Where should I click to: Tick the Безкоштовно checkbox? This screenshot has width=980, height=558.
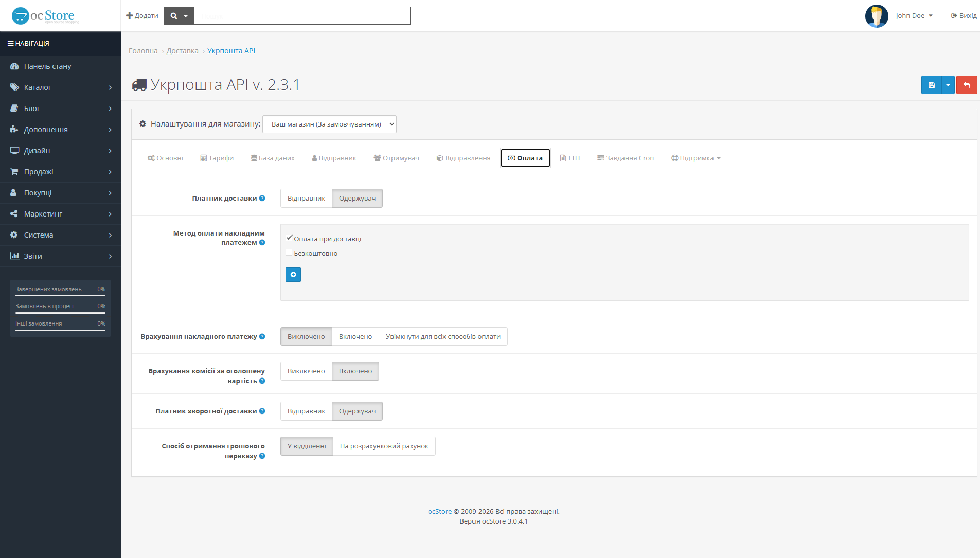pos(289,253)
